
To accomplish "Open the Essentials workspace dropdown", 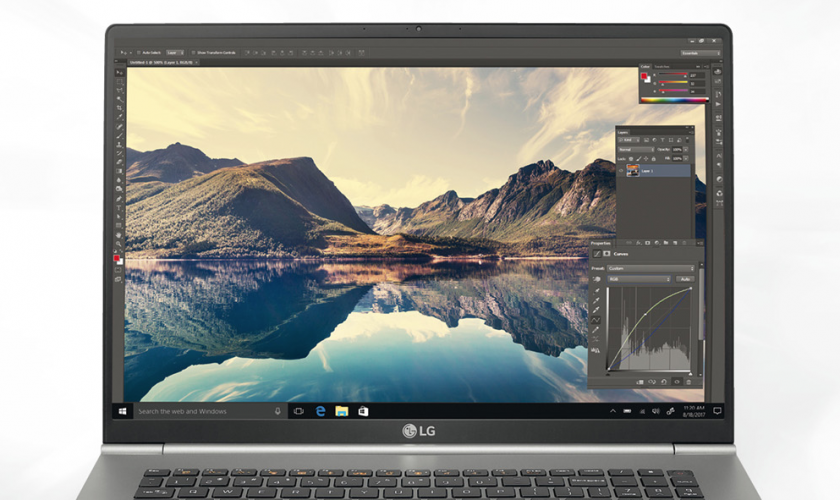I will coord(701,53).
